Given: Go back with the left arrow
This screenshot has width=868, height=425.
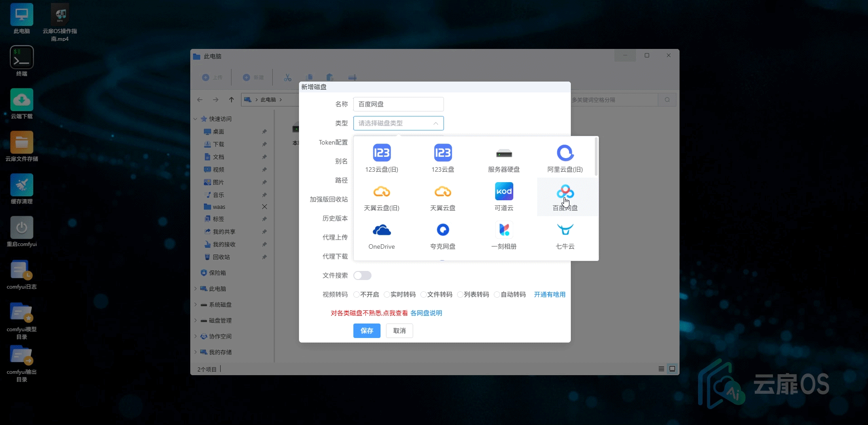Looking at the screenshot, I should (200, 100).
